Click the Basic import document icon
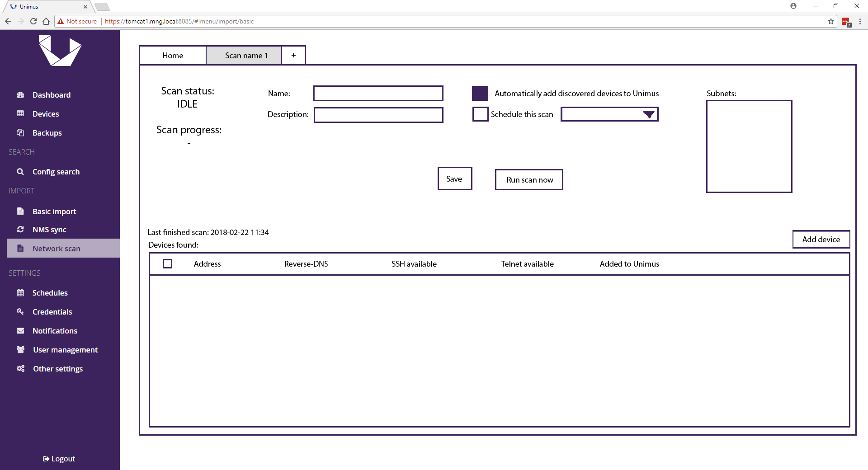 pyautogui.click(x=20, y=211)
